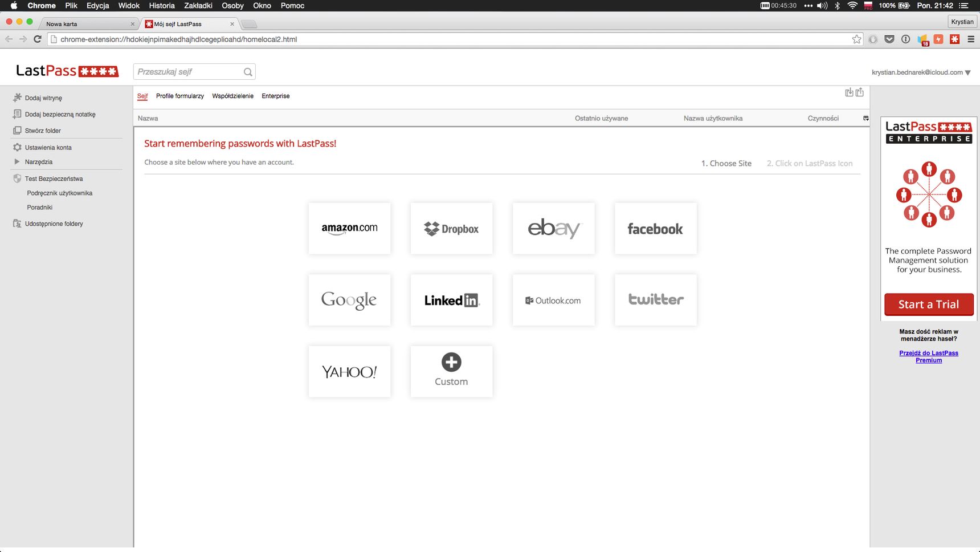Switch to the Enterprise tab
980x552 pixels.
coord(276,96)
